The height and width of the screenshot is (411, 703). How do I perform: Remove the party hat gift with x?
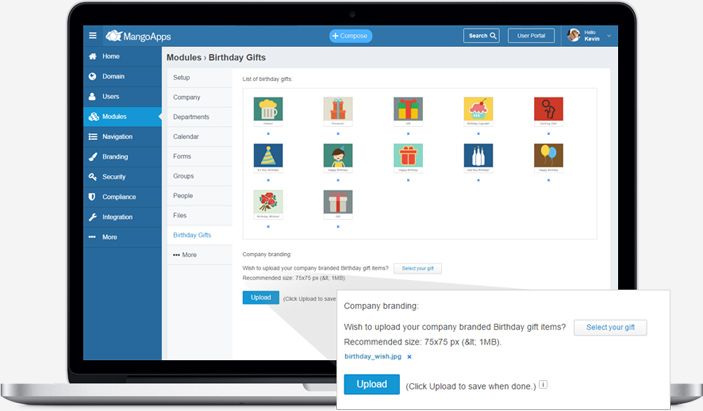coord(268,180)
